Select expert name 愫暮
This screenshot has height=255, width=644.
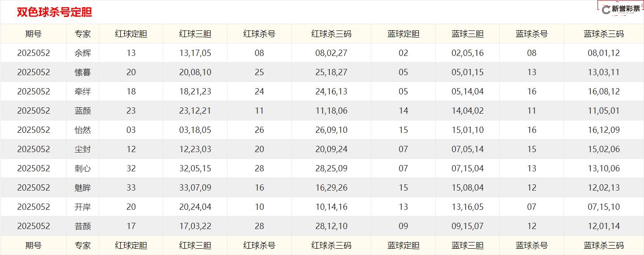(83, 72)
